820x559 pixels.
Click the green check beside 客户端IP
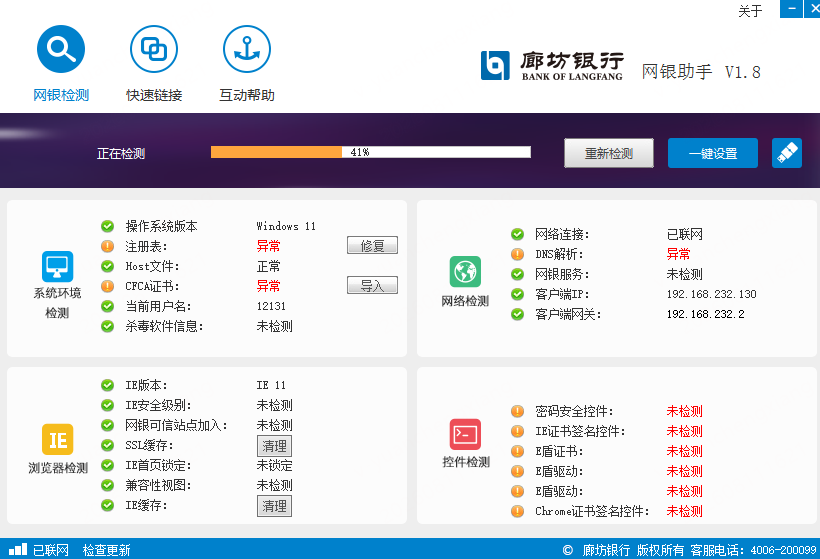coord(517,294)
